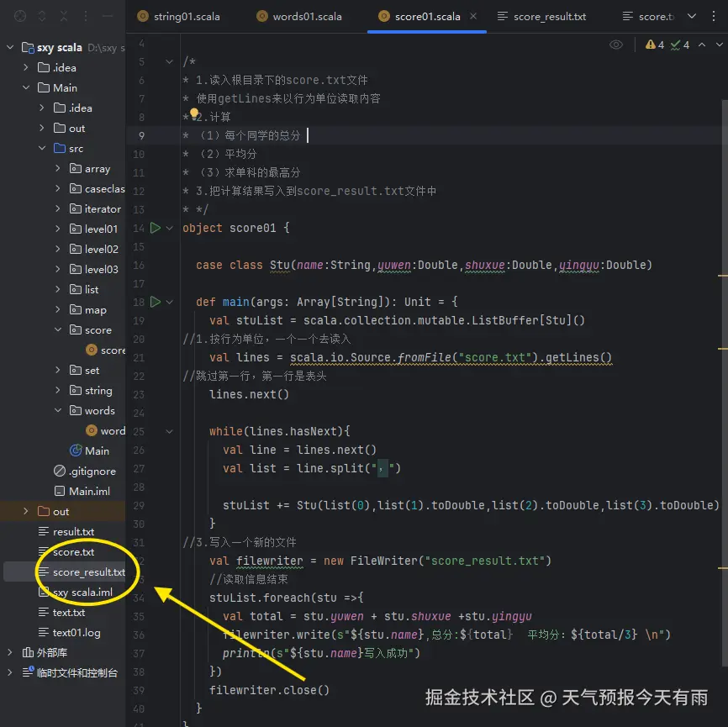Click the warnings count indicator
Viewport: 728px width, 727px height.
tap(655, 45)
